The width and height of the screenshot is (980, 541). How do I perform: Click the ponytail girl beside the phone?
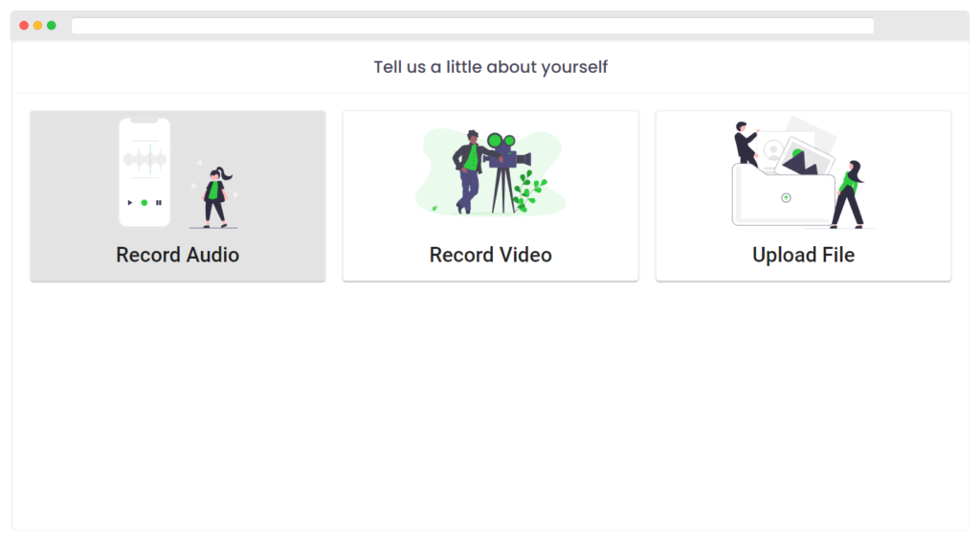click(x=216, y=196)
